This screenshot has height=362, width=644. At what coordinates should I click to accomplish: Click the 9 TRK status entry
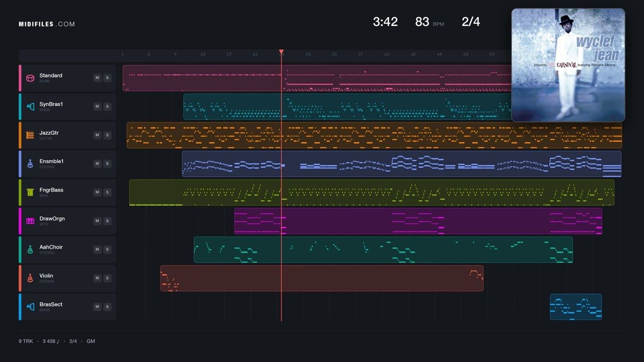coord(26,341)
